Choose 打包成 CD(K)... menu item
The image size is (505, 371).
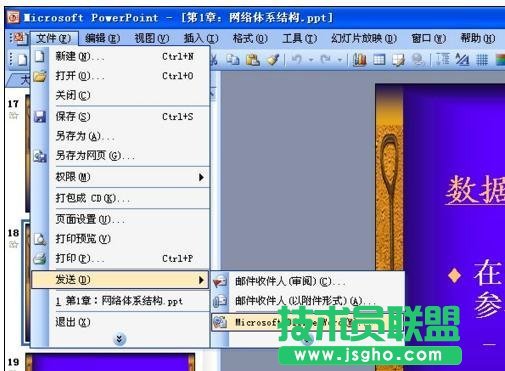121,198
